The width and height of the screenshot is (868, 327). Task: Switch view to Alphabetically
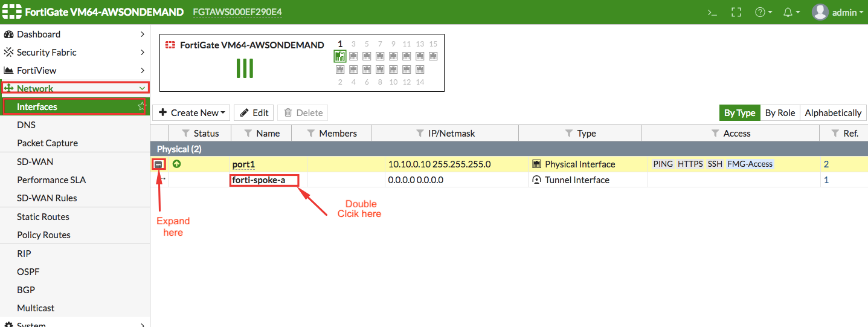click(833, 112)
